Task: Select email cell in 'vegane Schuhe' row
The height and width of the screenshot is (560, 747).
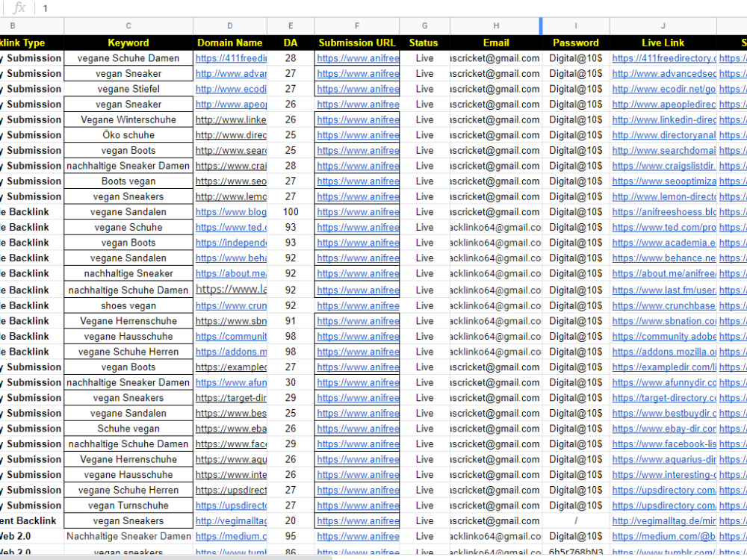Action: click(x=496, y=227)
